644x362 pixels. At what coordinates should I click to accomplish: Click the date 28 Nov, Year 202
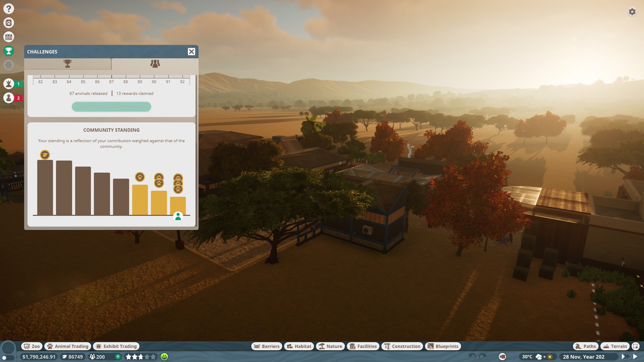tap(584, 357)
